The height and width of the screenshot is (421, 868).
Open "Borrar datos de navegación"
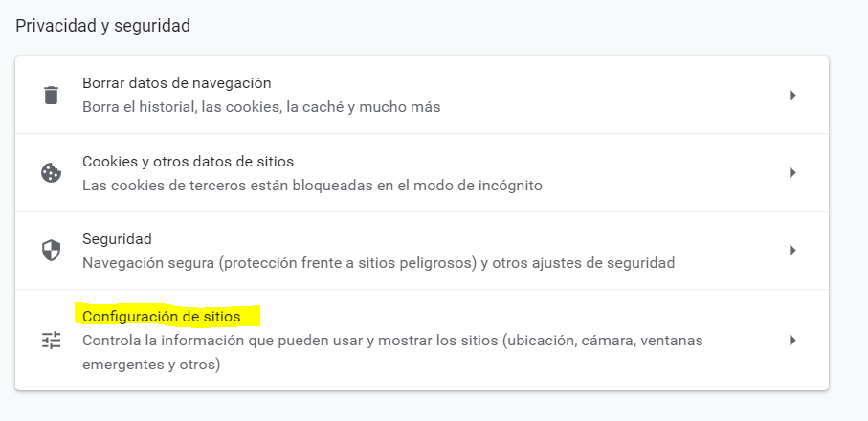click(177, 83)
